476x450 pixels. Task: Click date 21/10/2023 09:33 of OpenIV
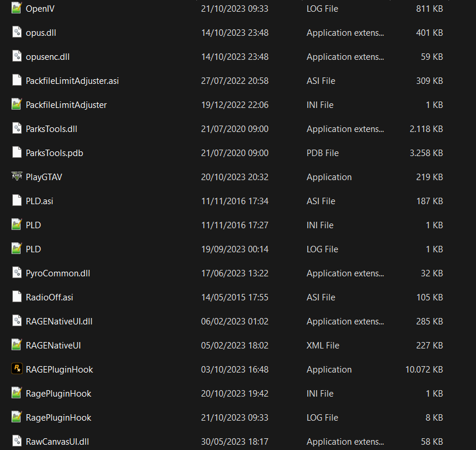pos(234,9)
